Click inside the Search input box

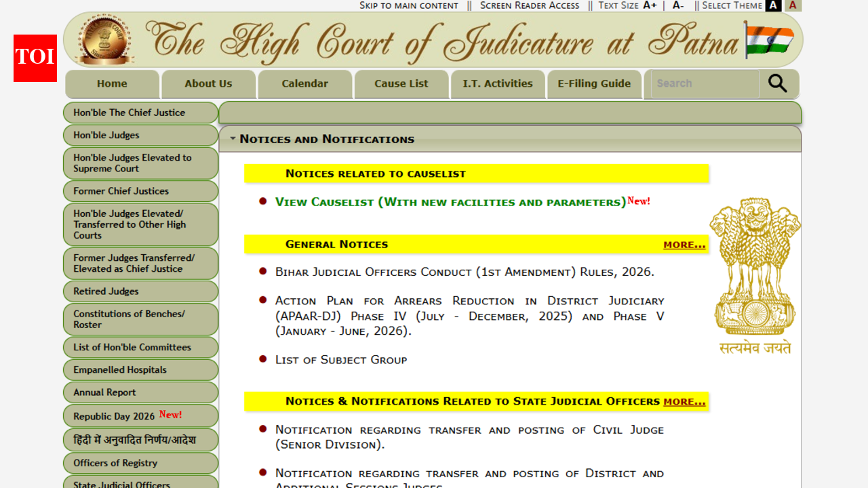(x=705, y=83)
